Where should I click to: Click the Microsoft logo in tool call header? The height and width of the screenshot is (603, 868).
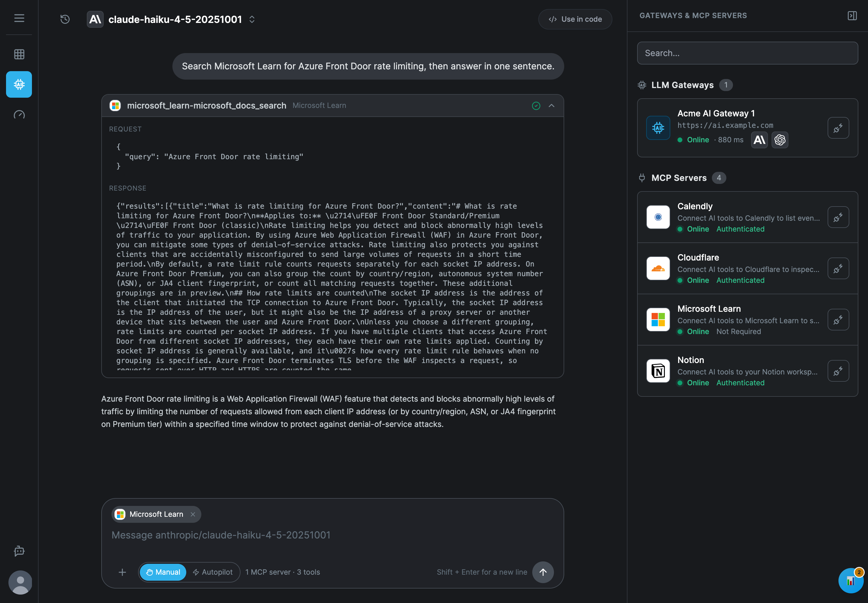click(115, 106)
